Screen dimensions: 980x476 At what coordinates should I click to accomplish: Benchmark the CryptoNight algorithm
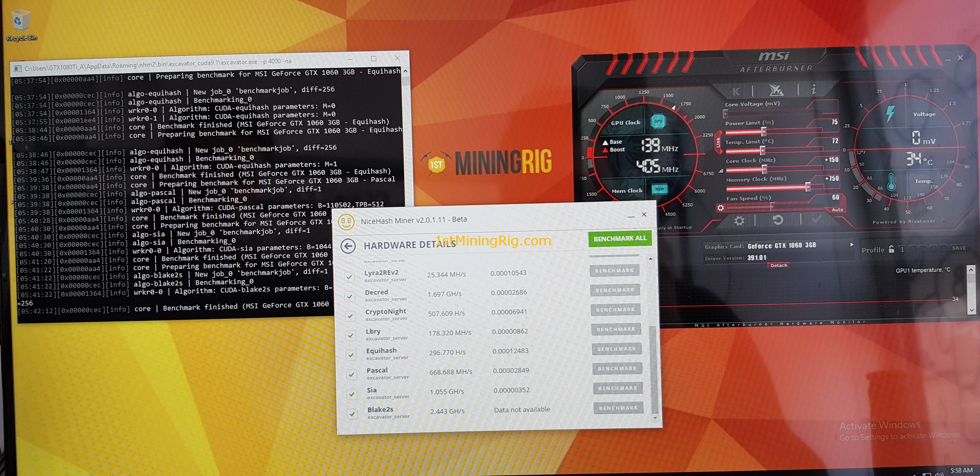point(615,309)
